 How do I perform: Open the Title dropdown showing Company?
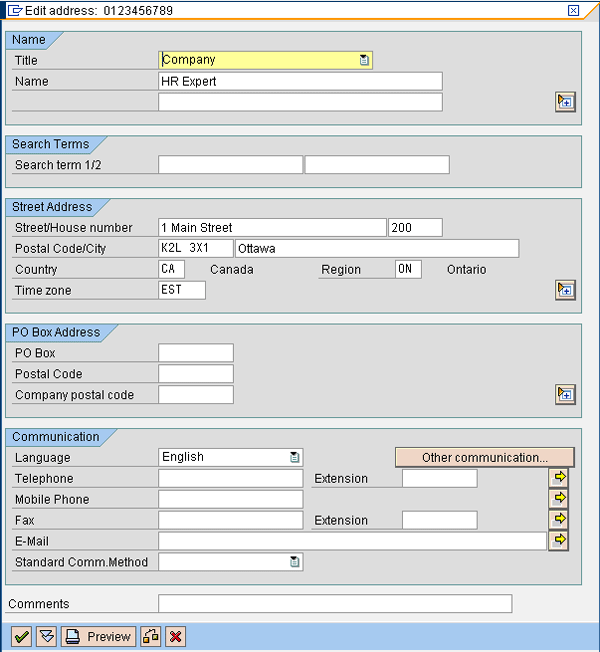pyautogui.click(x=364, y=60)
